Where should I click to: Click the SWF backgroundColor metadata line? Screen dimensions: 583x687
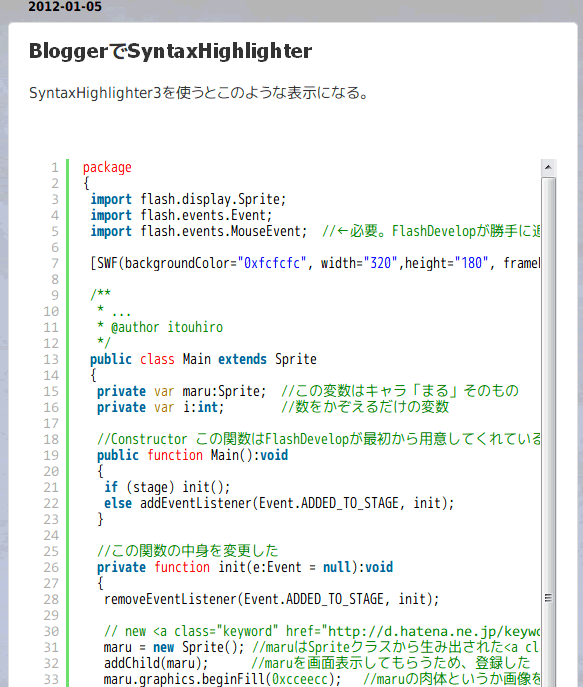pyautogui.click(x=315, y=263)
